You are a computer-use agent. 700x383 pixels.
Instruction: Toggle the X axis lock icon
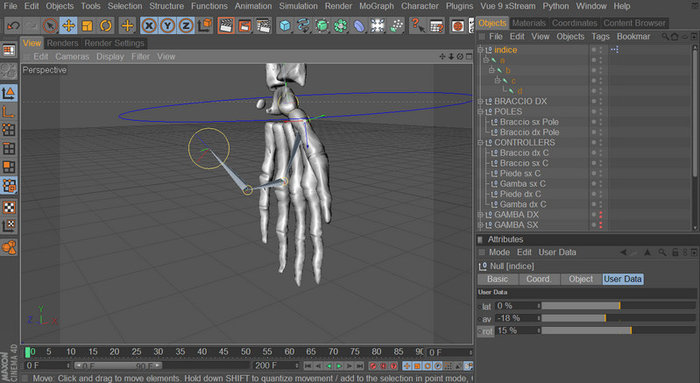pos(149,25)
